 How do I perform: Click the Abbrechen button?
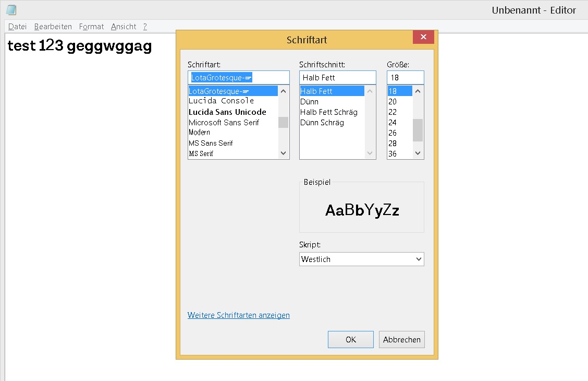click(401, 339)
